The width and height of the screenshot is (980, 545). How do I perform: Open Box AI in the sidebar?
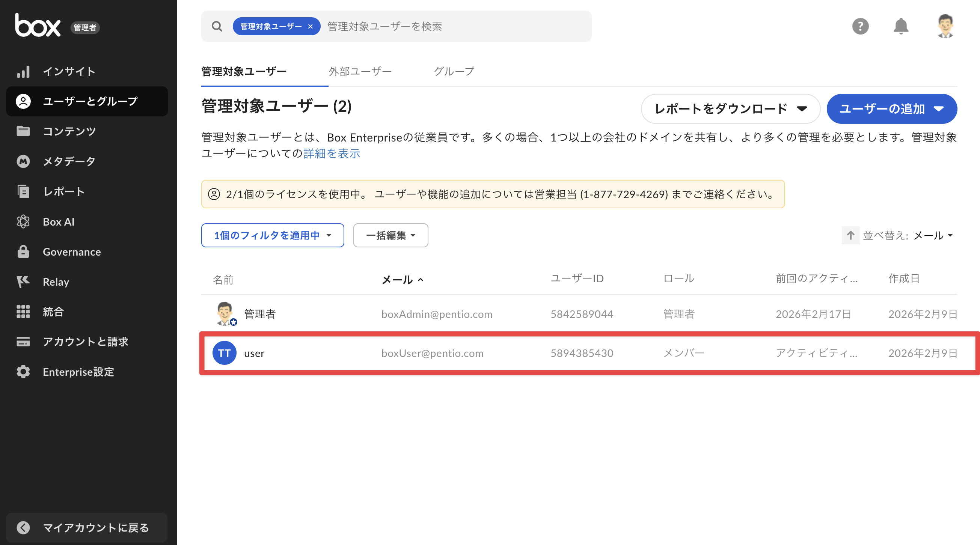point(87,221)
